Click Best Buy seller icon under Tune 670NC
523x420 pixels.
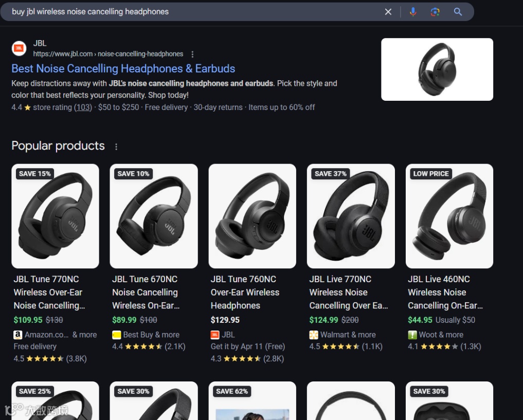tap(116, 335)
